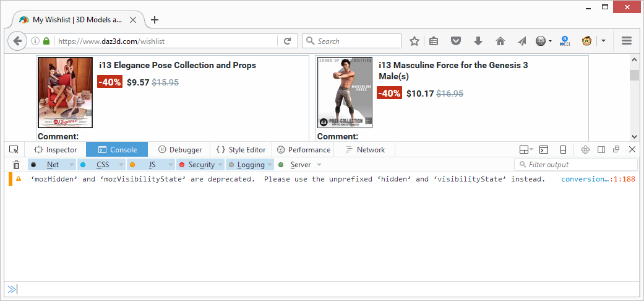
Task: Focus the URL address bar
Action: 165,41
